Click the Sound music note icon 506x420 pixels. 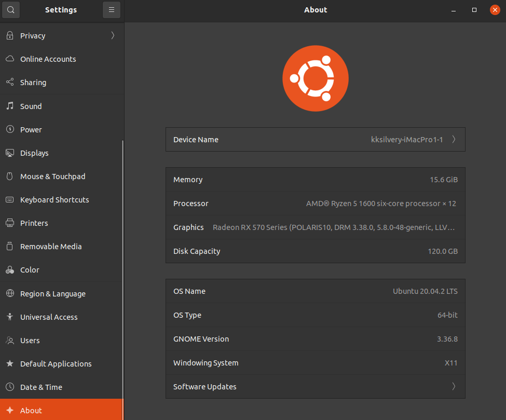click(10, 105)
